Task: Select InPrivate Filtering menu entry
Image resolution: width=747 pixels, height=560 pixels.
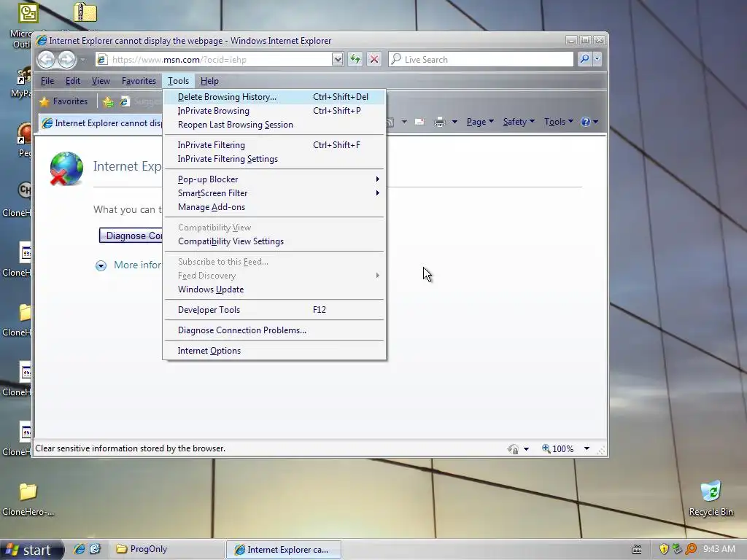Action: 274,145
